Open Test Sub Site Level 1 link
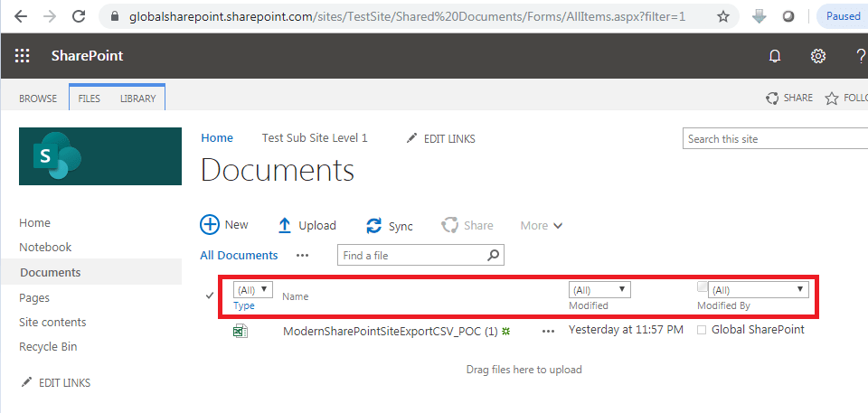The height and width of the screenshot is (413, 868). coord(315,138)
